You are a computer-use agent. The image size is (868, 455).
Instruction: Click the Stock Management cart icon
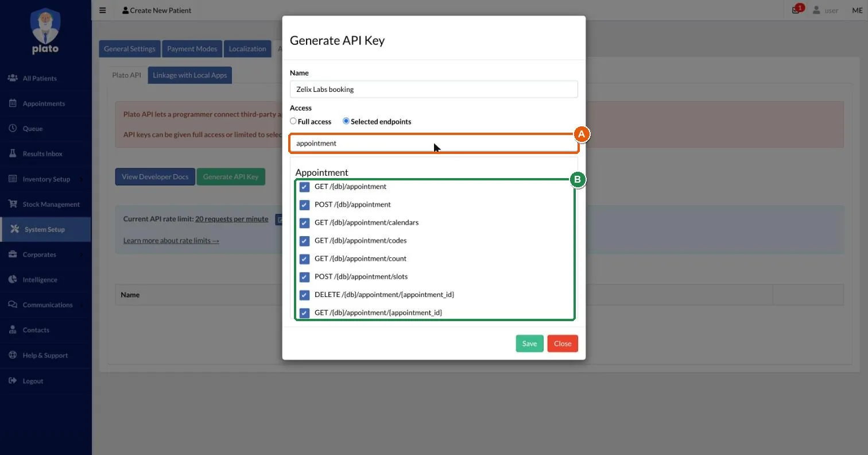pyautogui.click(x=13, y=204)
